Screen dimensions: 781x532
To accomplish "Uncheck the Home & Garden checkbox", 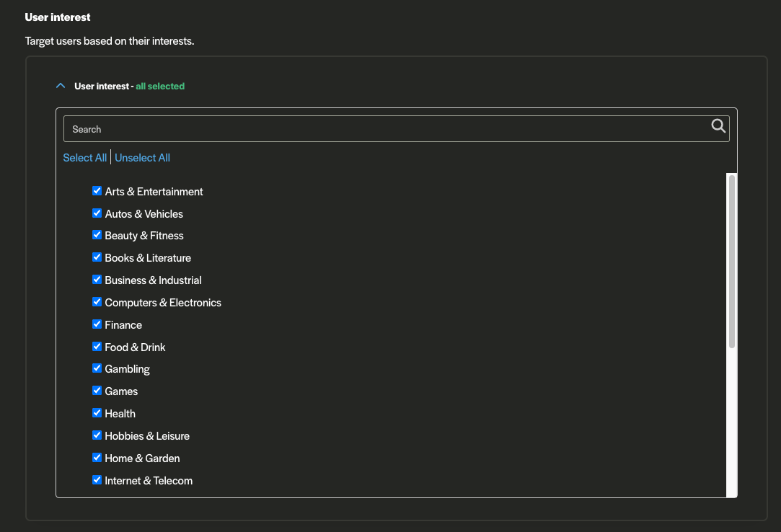I will tap(97, 458).
